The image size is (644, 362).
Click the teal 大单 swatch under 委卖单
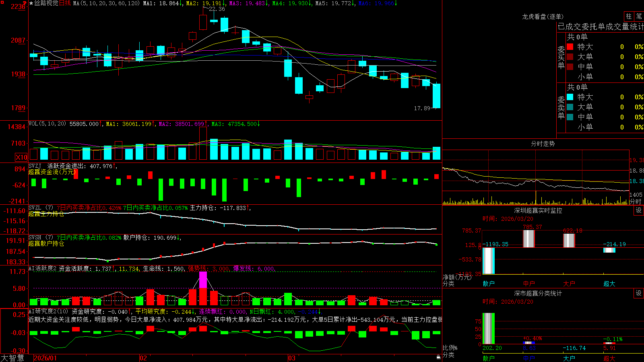click(570, 107)
